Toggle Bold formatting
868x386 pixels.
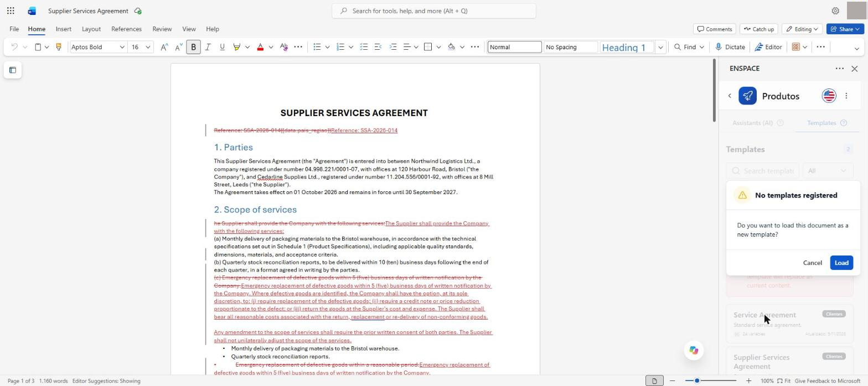(x=193, y=47)
